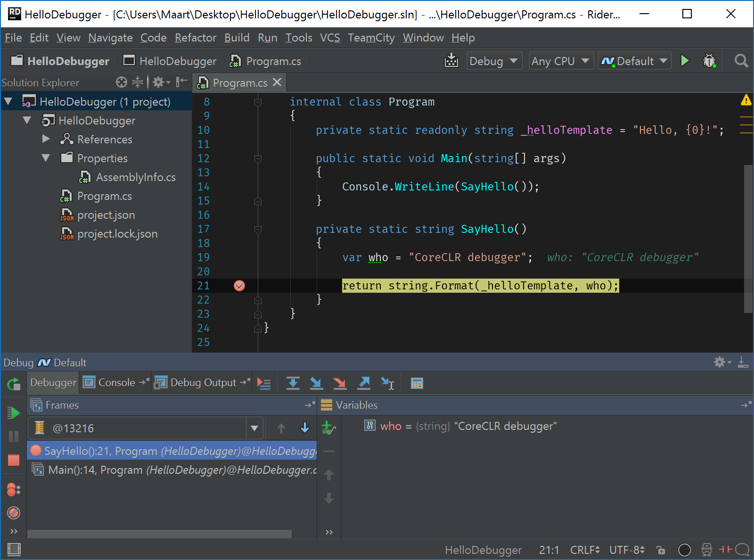This screenshot has width=754, height=560.
Task: Select project.lock.json file
Action: point(109,233)
